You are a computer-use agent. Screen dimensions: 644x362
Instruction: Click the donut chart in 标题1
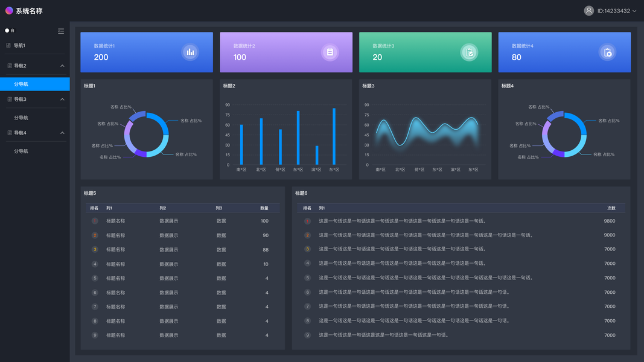coord(146,134)
